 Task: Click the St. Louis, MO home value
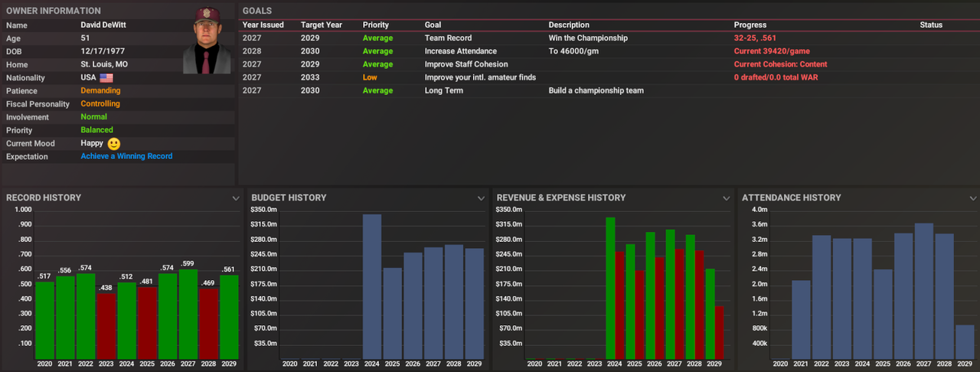click(x=104, y=64)
